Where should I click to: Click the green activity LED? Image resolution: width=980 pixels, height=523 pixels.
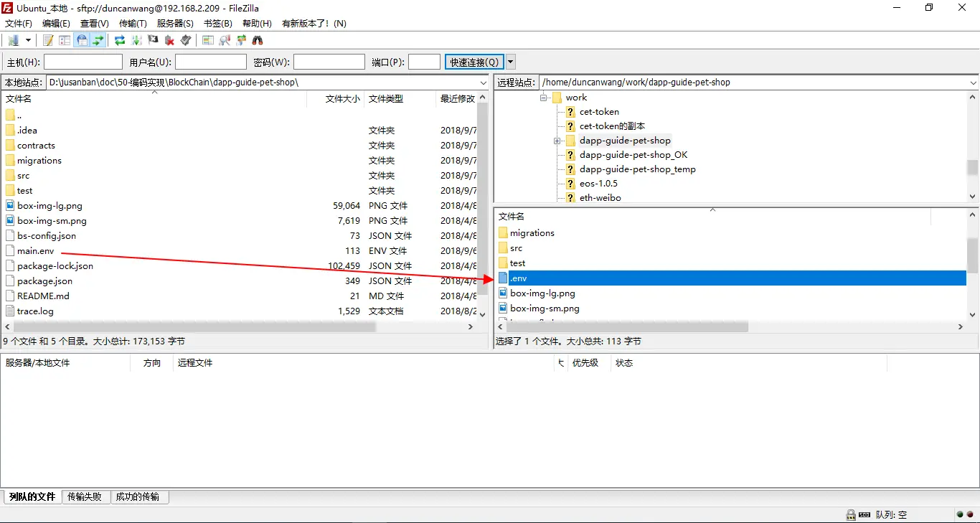coord(960,514)
